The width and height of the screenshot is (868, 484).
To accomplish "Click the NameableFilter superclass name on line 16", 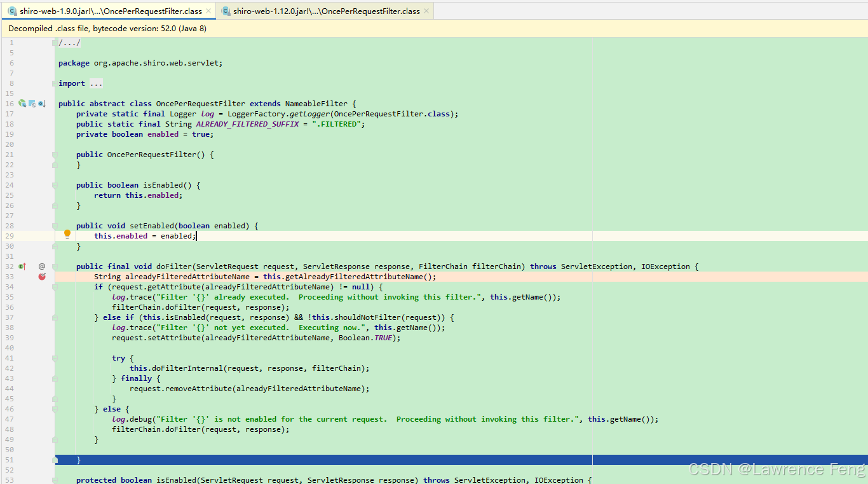I will point(316,104).
